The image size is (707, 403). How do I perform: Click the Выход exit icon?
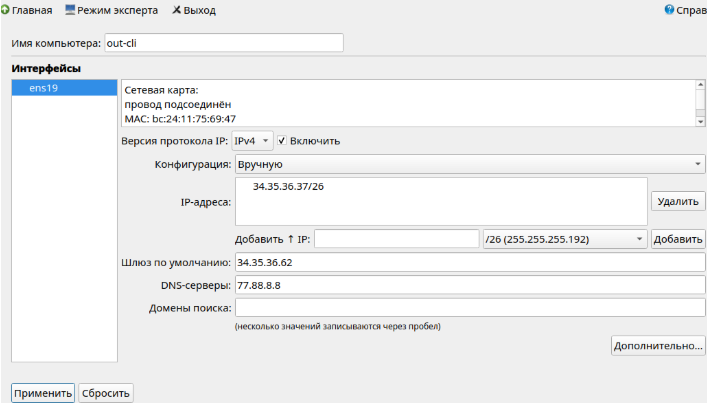point(177,10)
